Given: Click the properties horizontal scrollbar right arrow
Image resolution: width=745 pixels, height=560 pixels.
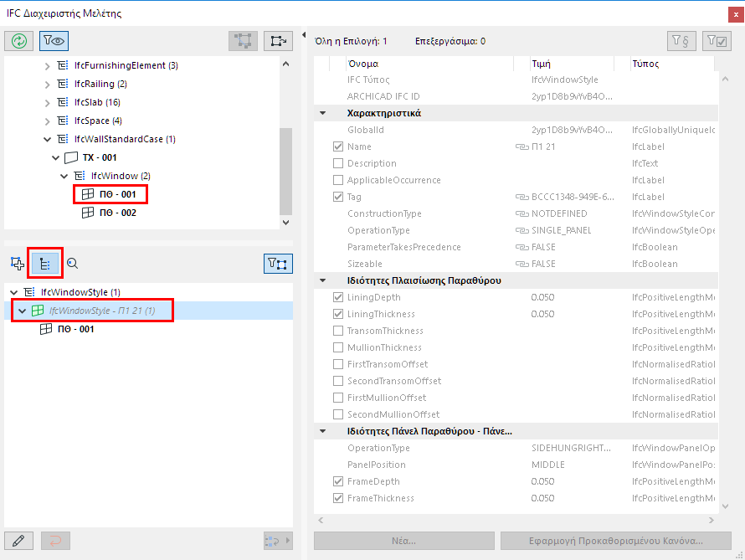Looking at the screenshot, I should pyautogui.click(x=712, y=520).
